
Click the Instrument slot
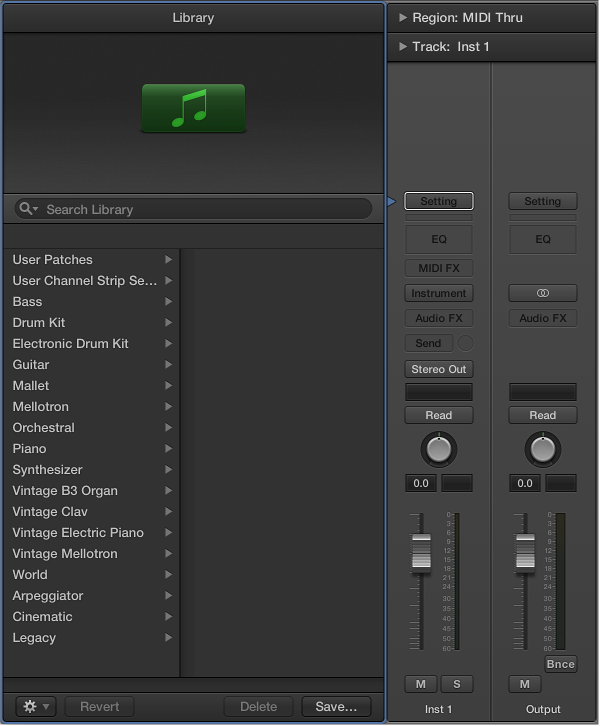pyautogui.click(x=439, y=293)
